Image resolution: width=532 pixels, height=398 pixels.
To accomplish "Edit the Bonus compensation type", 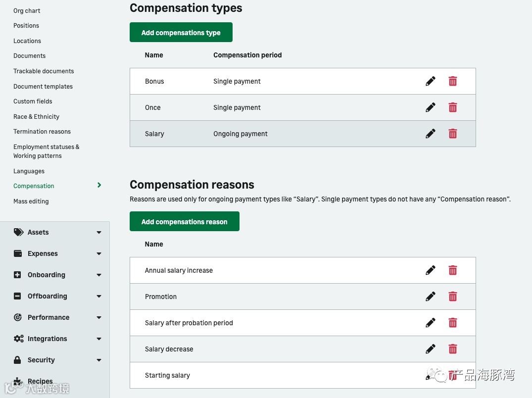I will (431, 81).
